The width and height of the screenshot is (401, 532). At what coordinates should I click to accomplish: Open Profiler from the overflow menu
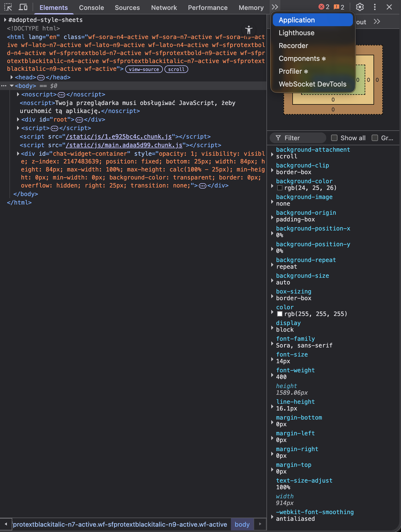(313, 71)
